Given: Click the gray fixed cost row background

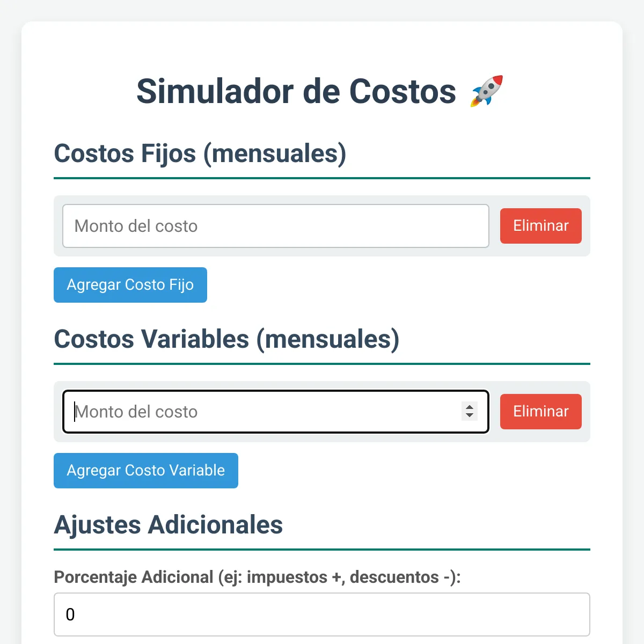Looking at the screenshot, I should click(494, 252).
